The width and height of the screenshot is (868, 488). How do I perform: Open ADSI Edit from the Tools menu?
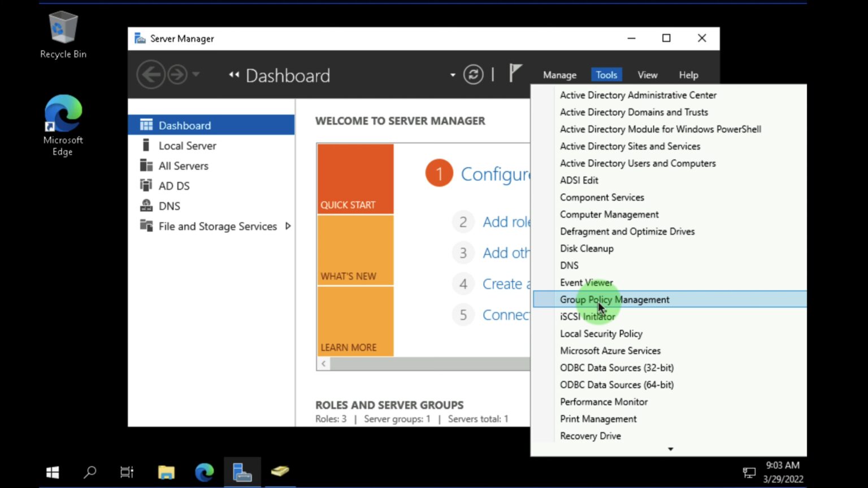tap(579, 180)
